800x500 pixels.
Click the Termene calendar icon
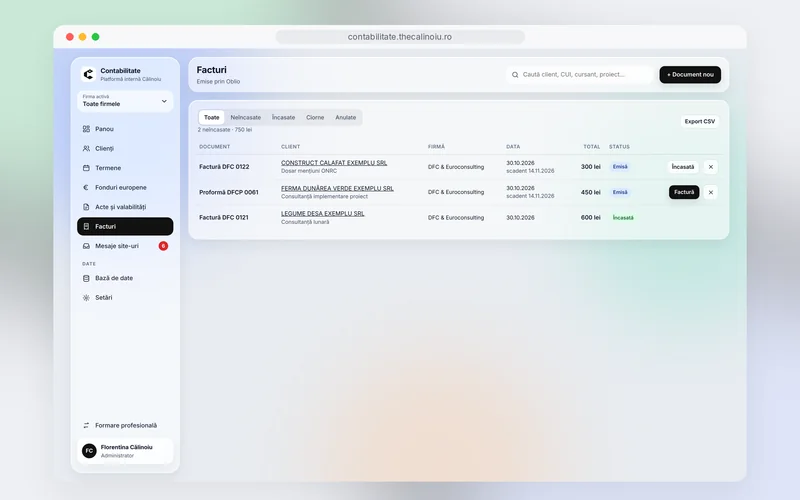(86, 168)
